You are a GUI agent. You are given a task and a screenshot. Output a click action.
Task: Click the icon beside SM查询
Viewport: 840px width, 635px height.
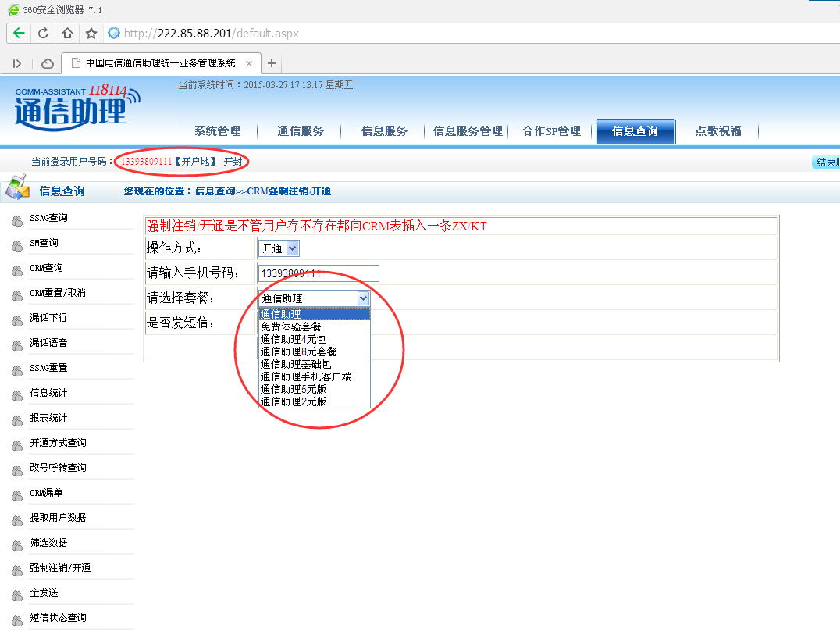[17, 245]
